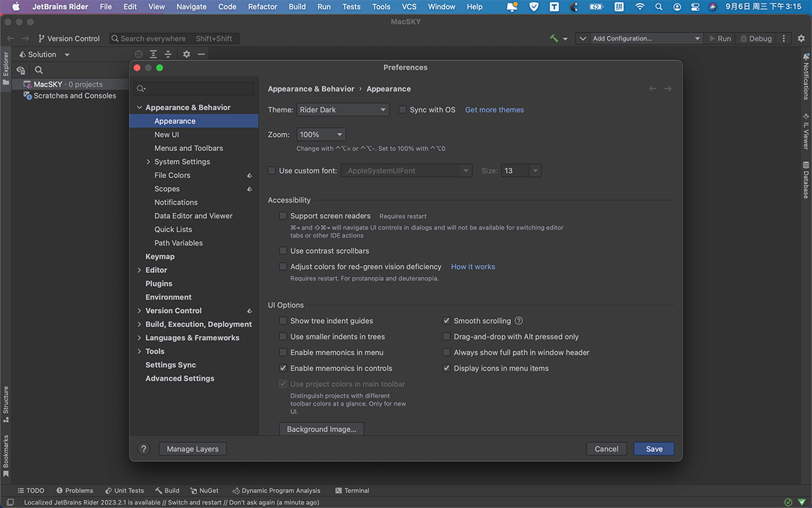This screenshot has height=508, width=812.
Task: Click the Save button
Action: point(654,448)
